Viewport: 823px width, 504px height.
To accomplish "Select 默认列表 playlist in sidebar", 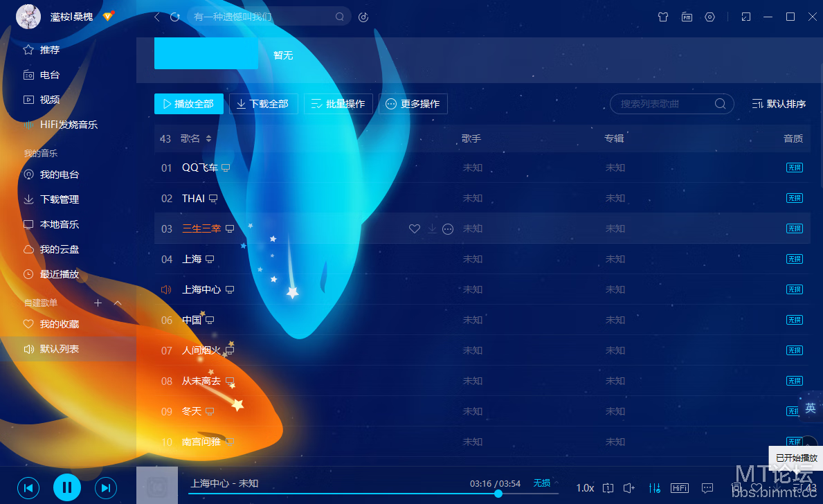I will pos(69,349).
